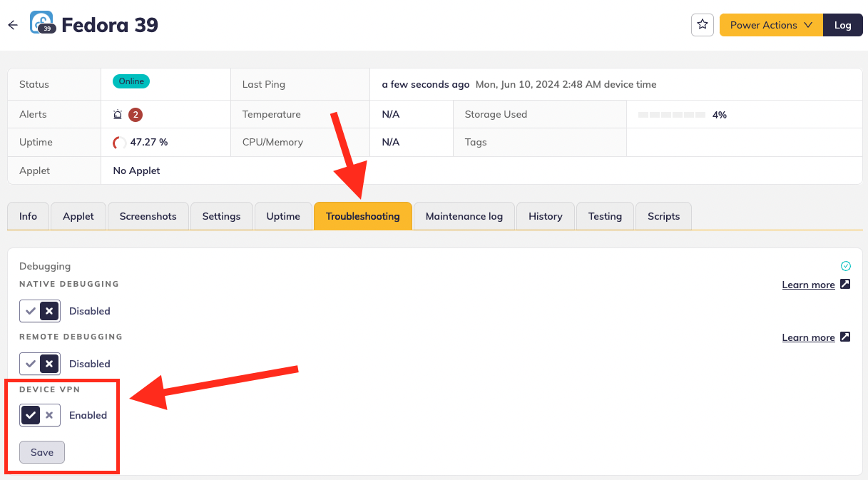Open the Log button

[842, 25]
